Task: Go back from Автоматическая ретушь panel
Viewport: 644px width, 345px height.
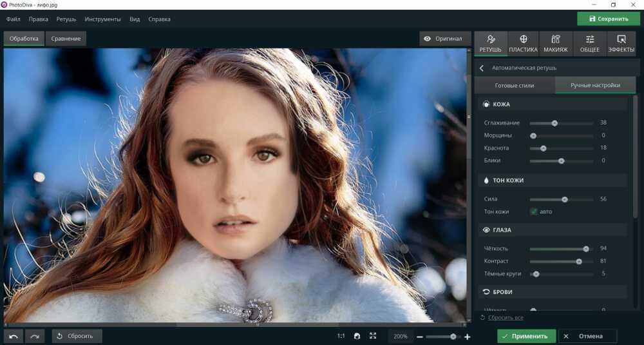Action: point(481,68)
